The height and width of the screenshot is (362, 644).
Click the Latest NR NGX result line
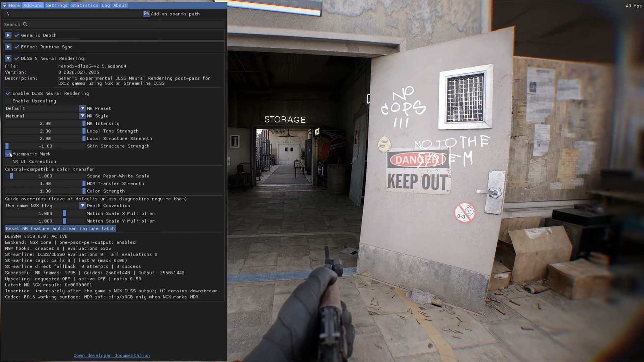48,285
